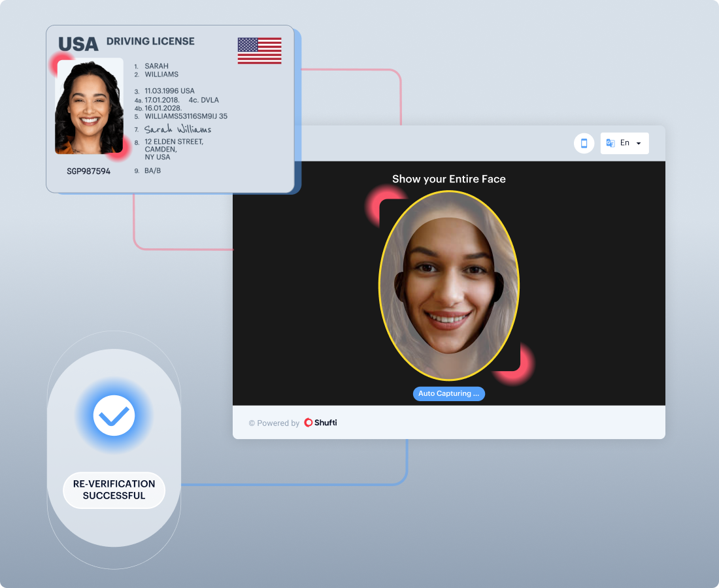
Task: Click the Show your Entire Face heading
Action: click(449, 179)
